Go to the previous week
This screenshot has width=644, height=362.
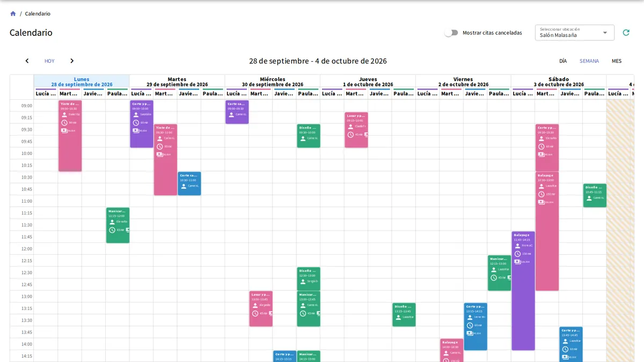27,61
